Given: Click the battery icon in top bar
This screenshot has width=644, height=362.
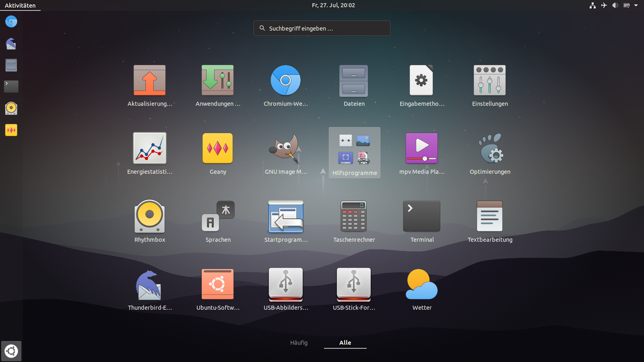Looking at the screenshot, I should (x=626, y=6).
